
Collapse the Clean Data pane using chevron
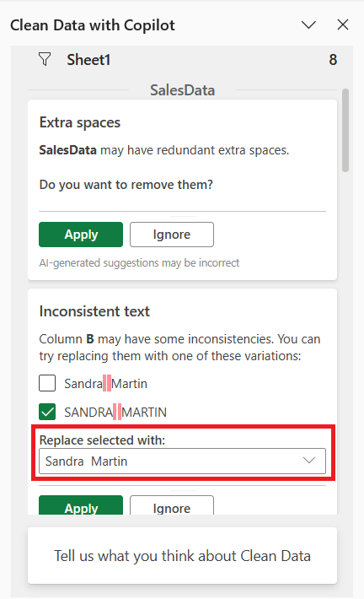[x=308, y=25]
